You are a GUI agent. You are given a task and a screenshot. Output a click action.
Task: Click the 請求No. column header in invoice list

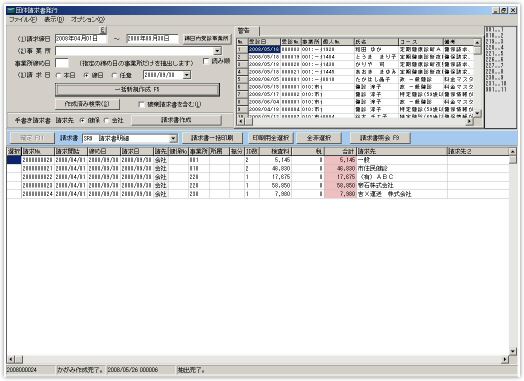pyautogui.click(x=38, y=151)
